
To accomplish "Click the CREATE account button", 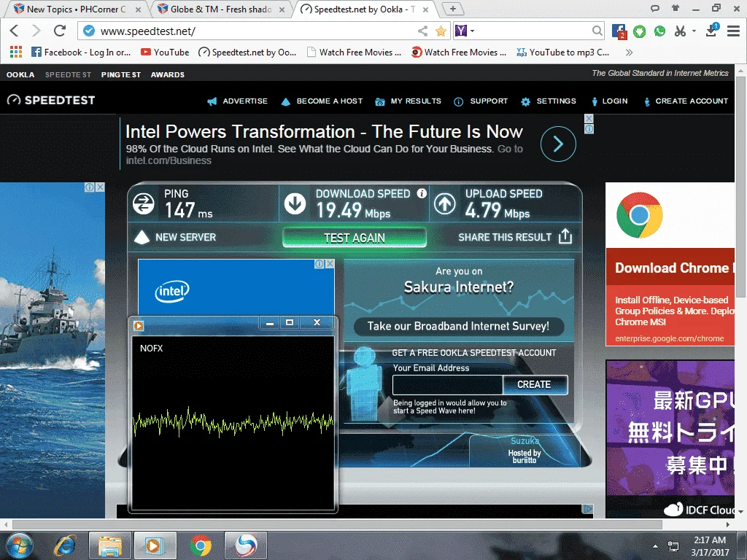I will pos(535,384).
